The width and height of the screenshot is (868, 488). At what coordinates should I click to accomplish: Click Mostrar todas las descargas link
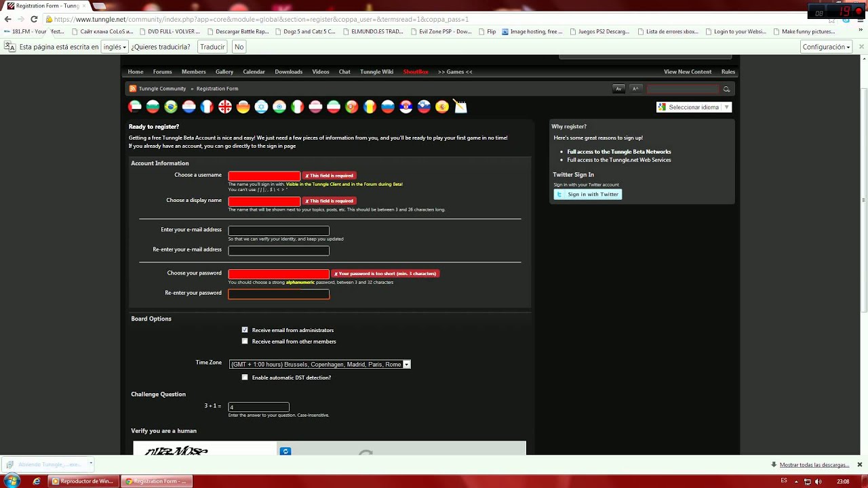click(x=814, y=465)
